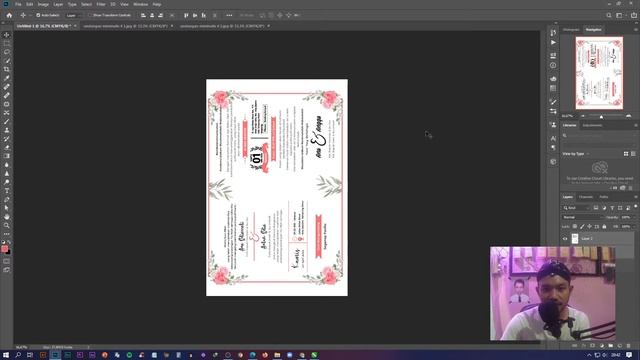Switch to the Paths tab
Image resolution: width=640 pixels, height=360 pixels.
(604, 197)
